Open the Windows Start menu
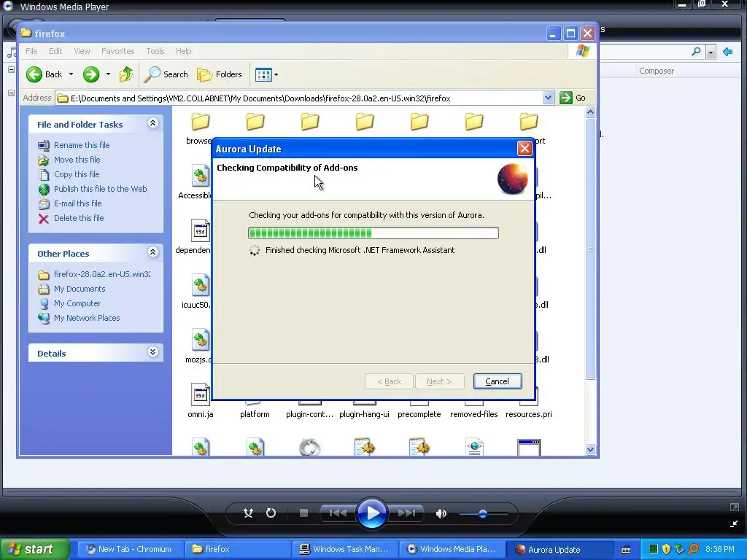Image resolution: width=747 pixels, height=560 pixels. pyautogui.click(x=34, y=549)
